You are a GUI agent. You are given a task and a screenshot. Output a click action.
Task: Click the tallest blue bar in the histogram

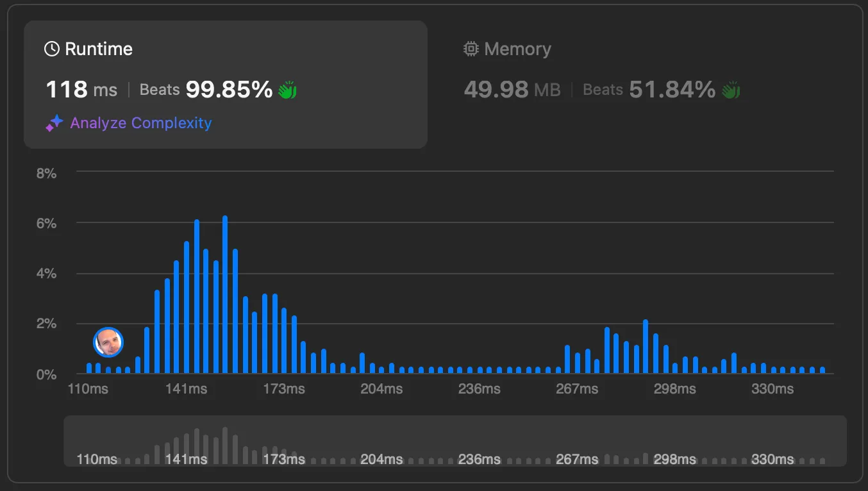[225, 295]
